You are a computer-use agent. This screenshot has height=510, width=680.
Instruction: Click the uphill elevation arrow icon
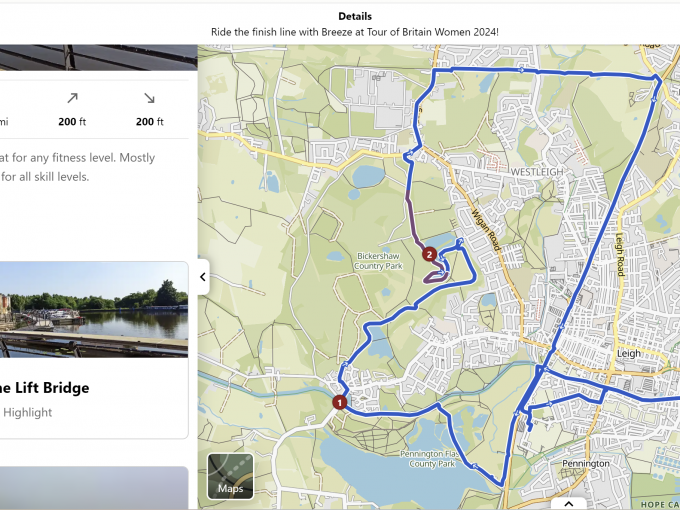pyautogui.click(x=72, y=98)
